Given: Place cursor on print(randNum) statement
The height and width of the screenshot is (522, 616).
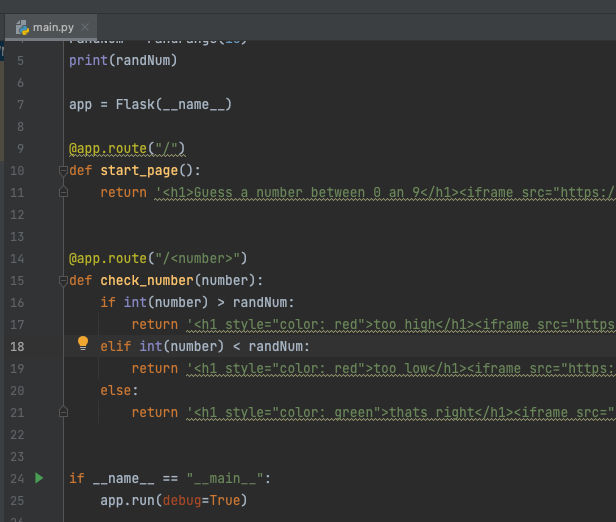Looking at the screenshot, I should (123, 60).
